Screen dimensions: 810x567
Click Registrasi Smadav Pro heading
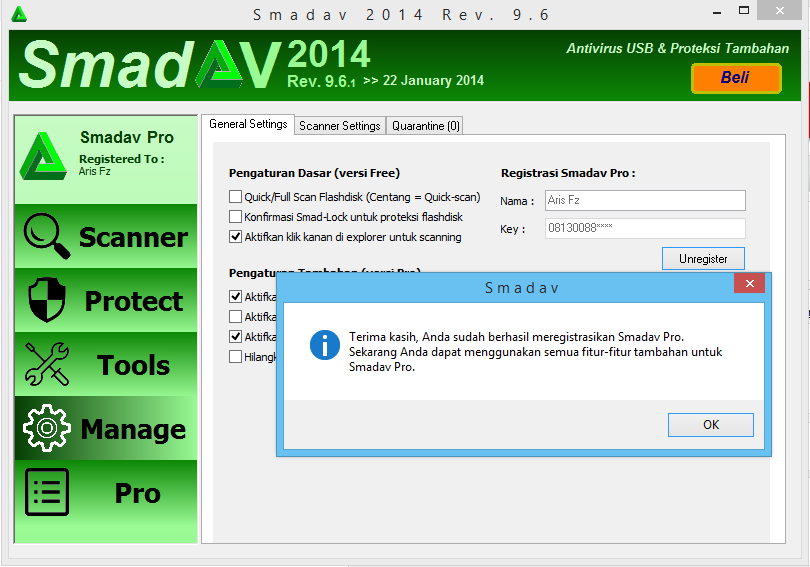pyautogui.click(x=568, y=173)
